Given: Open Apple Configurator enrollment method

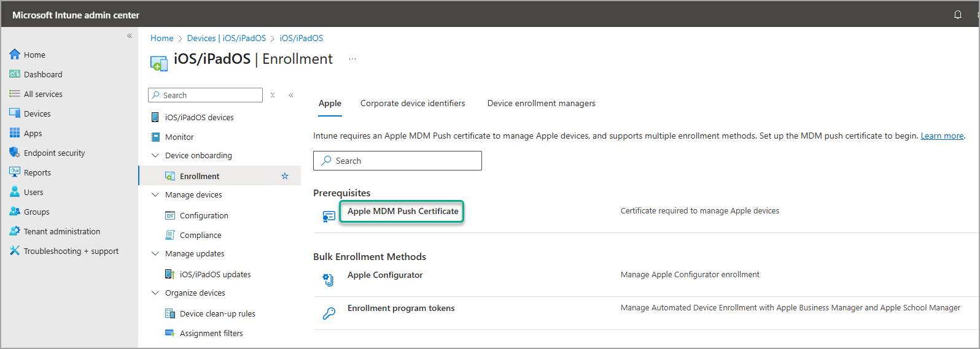Looking at the screenshot, I should pos(385,275).
